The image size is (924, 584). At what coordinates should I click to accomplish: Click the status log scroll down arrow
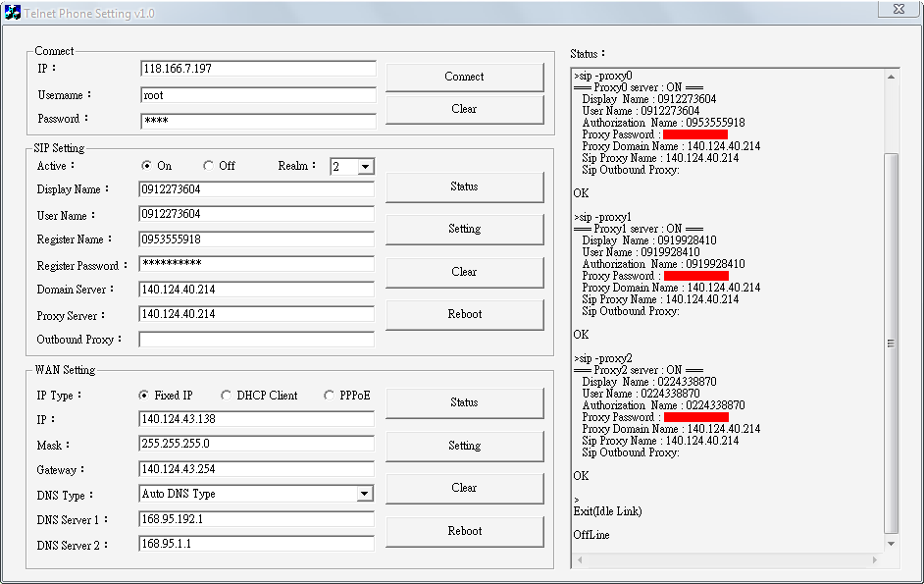click(891, 544)
